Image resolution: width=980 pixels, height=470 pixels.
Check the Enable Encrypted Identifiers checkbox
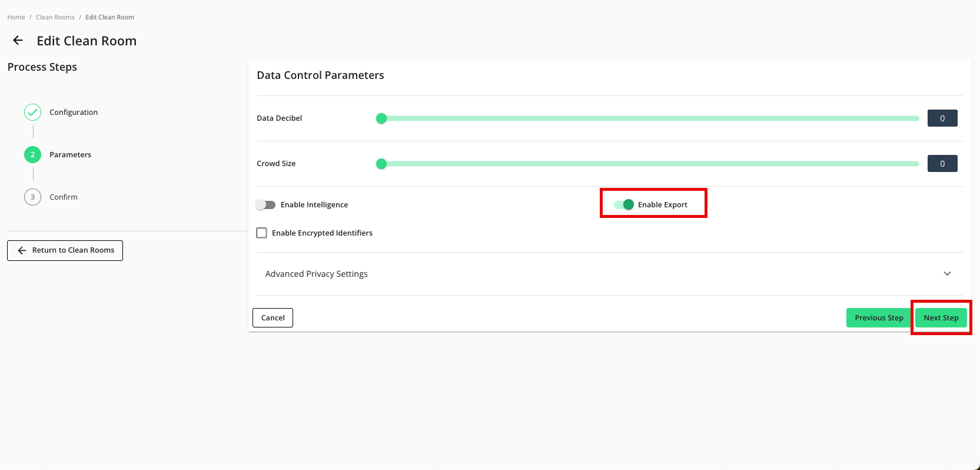(262, 233)
